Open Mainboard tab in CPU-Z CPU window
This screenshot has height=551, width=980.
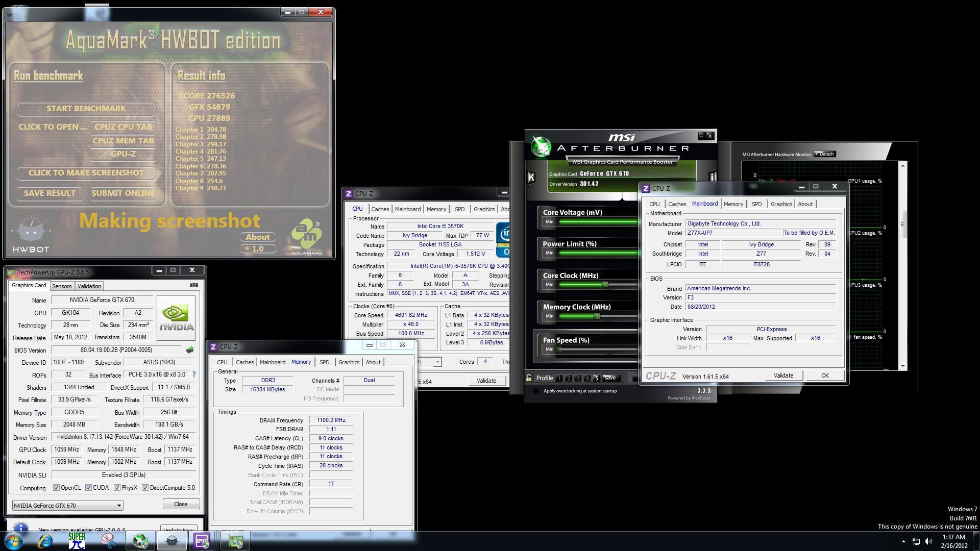pos(407,209)
